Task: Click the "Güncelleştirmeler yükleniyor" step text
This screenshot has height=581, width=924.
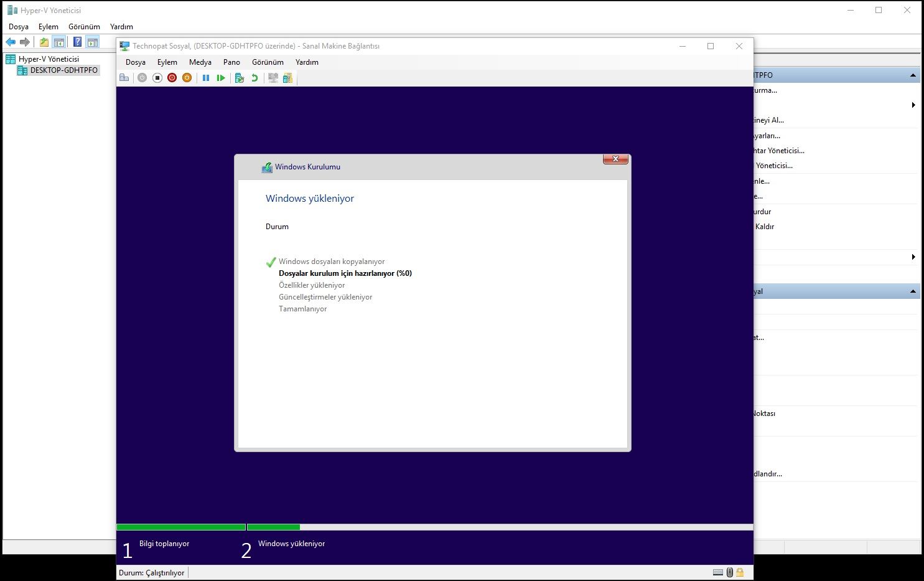Action: (325, 297)
